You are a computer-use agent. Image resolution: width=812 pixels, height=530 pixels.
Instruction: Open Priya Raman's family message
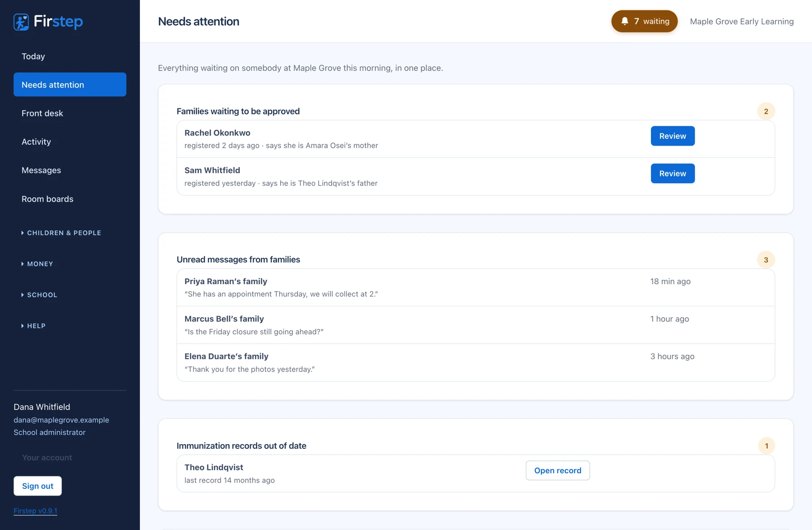476,287
